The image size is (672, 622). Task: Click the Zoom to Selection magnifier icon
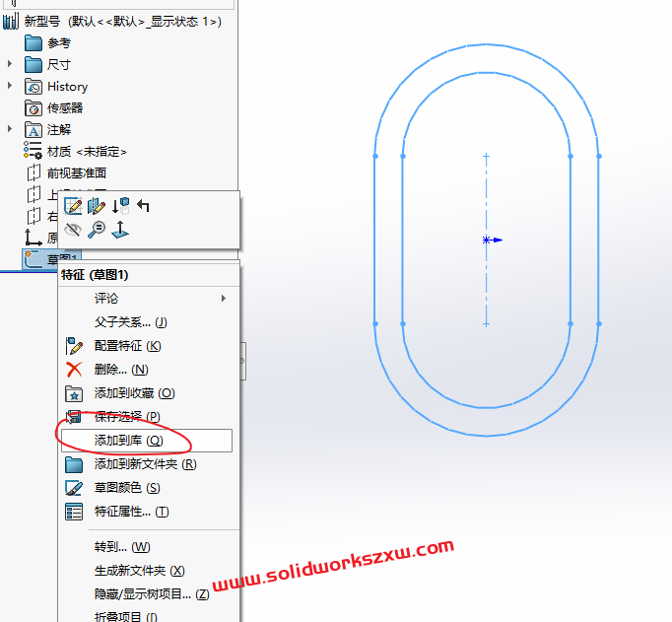(x=97, y=230)
